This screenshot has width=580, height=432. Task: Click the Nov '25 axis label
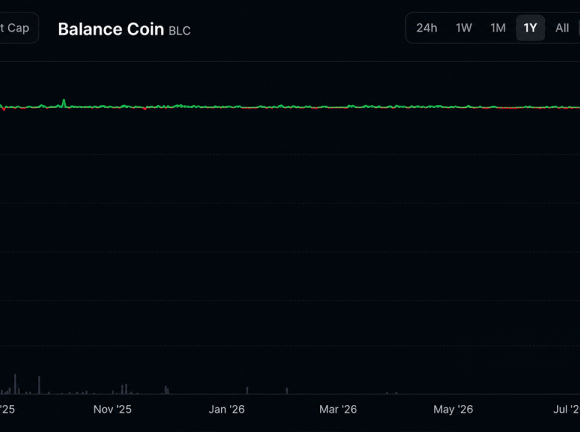(112, 409)
